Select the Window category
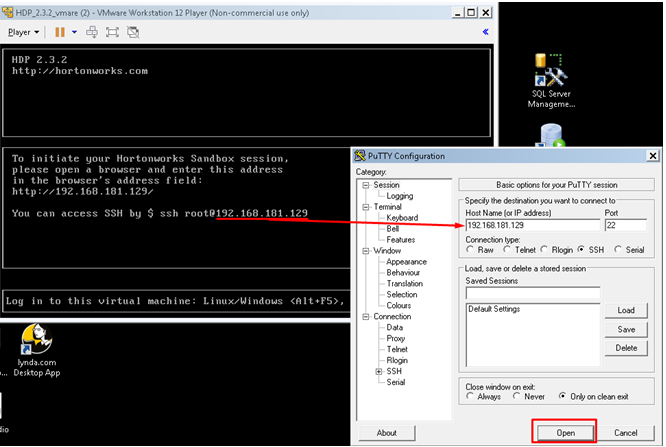The width and height of the screenshot is (666, 447). pyautogui.click(x=387, y=251)
